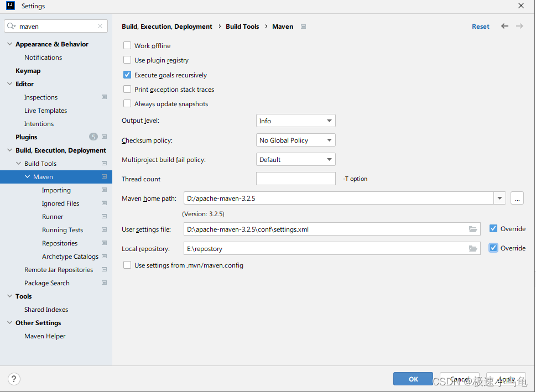Clear the maven search text
Image resolution: width=536 pixels, height=392 pixels.
[100, 27]
